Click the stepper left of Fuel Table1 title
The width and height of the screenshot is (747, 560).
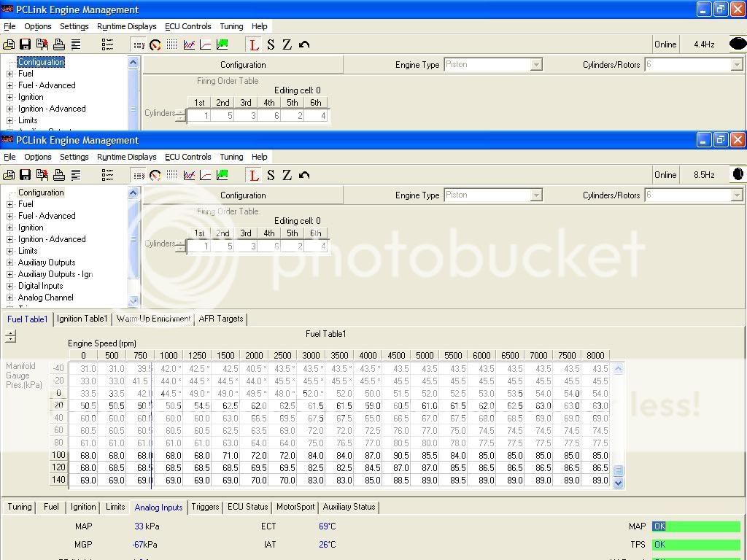10,336
